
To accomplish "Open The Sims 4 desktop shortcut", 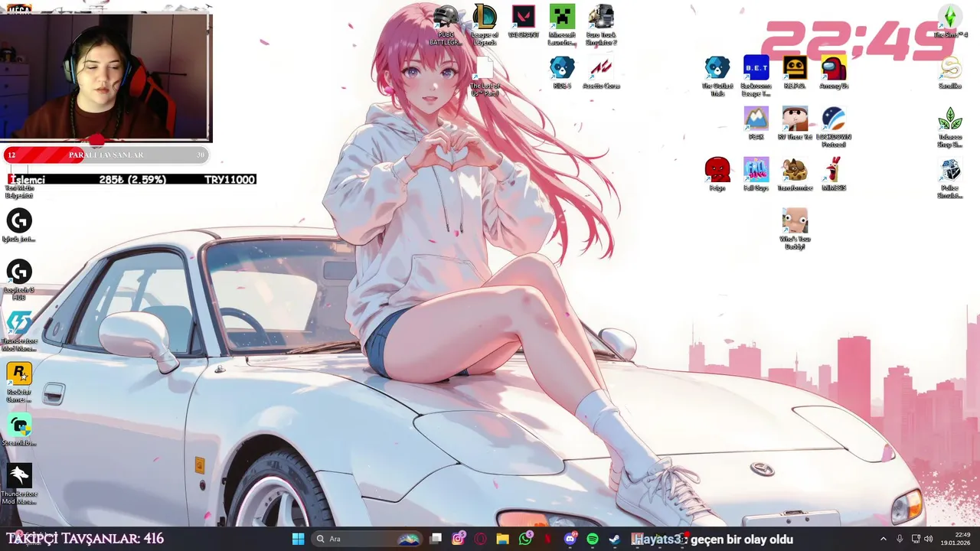I will click(x=950, y=21).
